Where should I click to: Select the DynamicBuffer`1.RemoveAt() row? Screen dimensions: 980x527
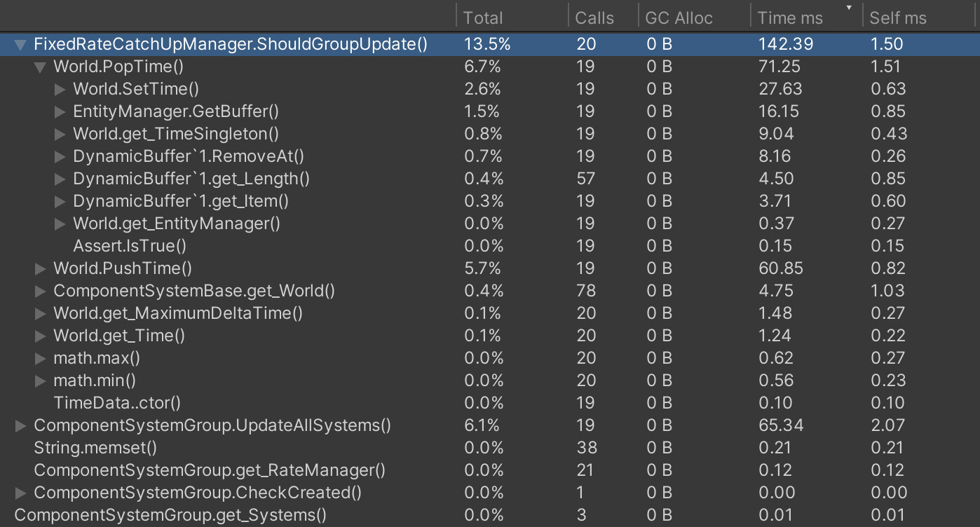pos(490,157)
